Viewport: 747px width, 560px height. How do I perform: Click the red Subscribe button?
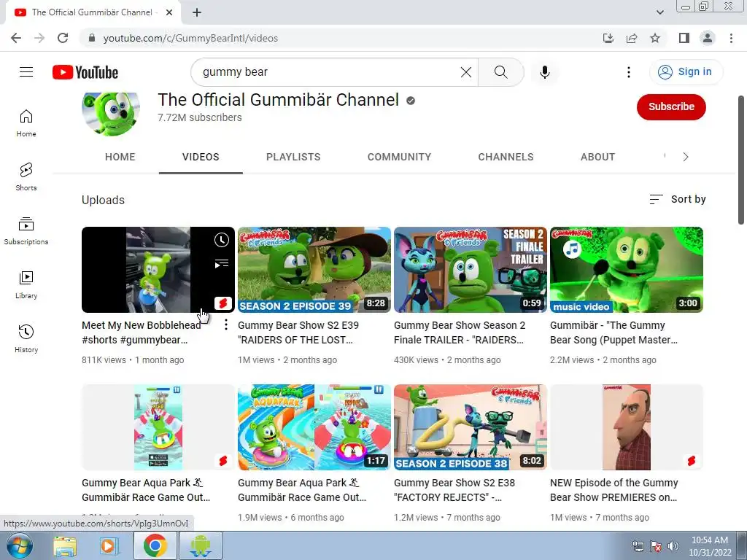pos(671,106)
